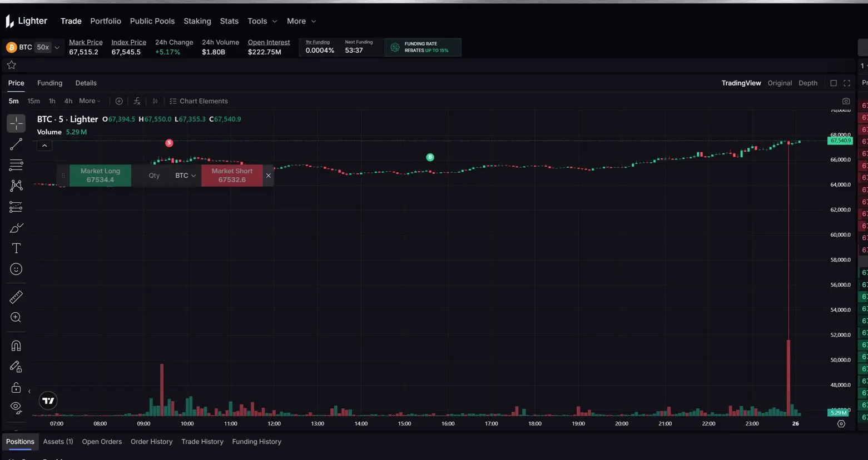Switch chart view to Depth
The width and height of the screenshot is (868, 460).
[808, 83]
